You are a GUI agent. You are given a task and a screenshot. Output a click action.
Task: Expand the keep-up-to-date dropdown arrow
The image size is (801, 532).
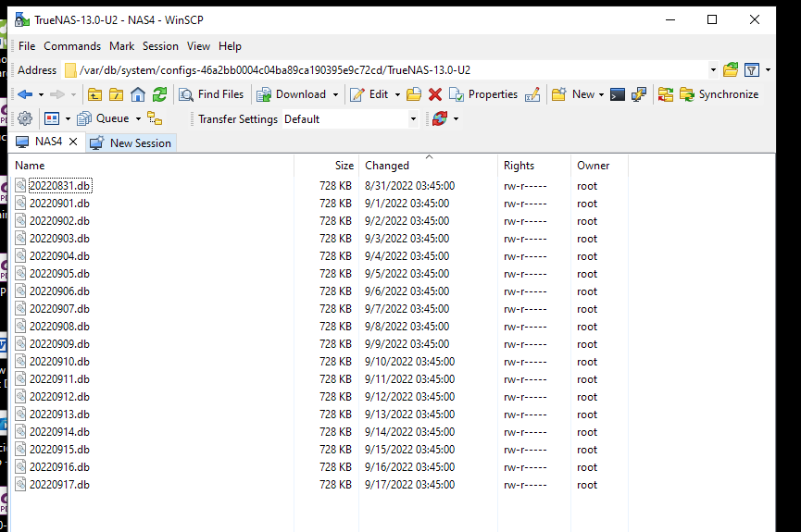[x=457, y=119]
